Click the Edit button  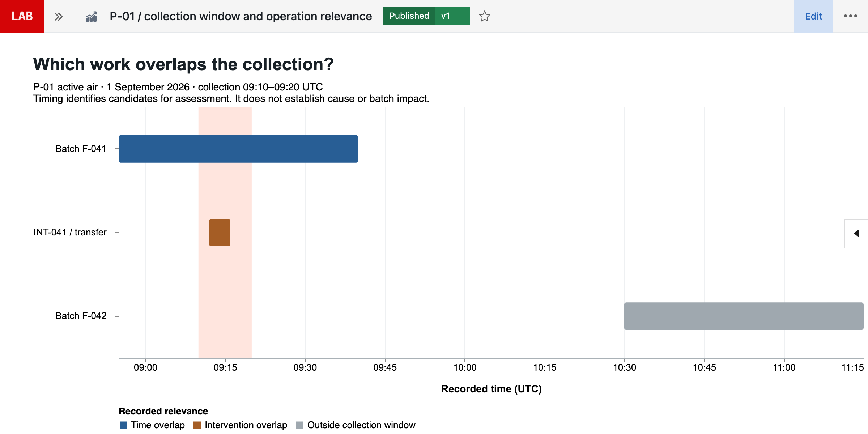(813, 16)
